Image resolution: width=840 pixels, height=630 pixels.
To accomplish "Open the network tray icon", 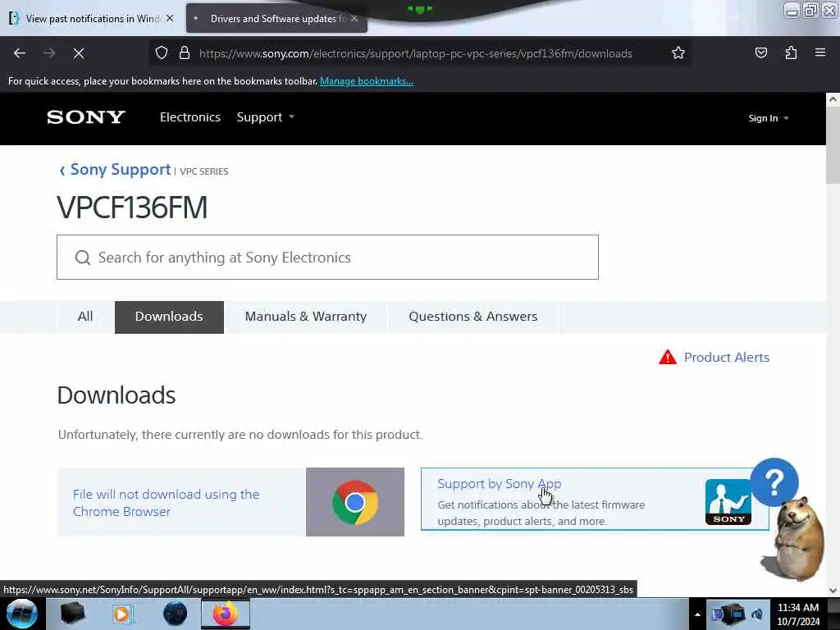I will (x=735, y=614).
